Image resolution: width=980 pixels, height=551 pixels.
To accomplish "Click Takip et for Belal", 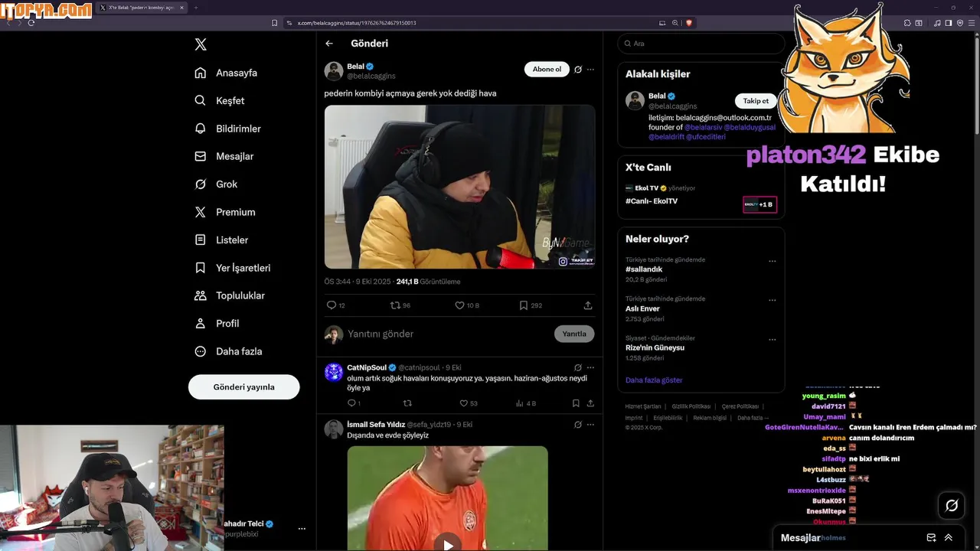I will pos(756,101).
